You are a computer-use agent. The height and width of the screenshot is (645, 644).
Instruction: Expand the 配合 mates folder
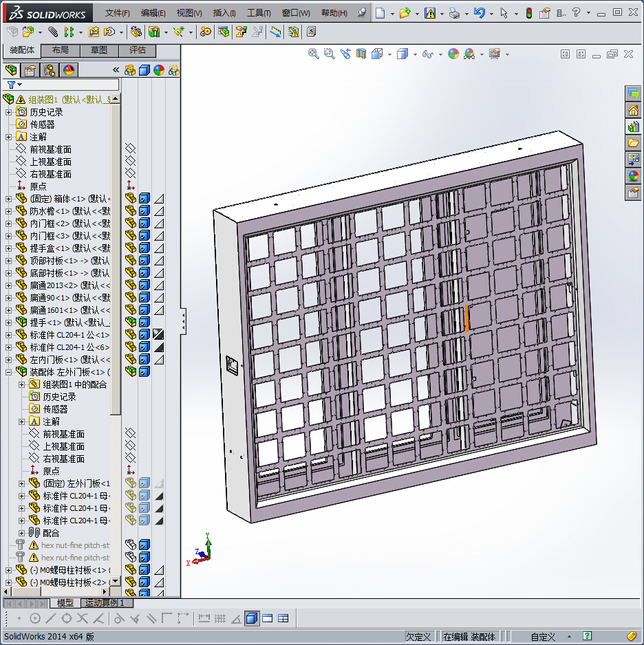tap(22, 533)
